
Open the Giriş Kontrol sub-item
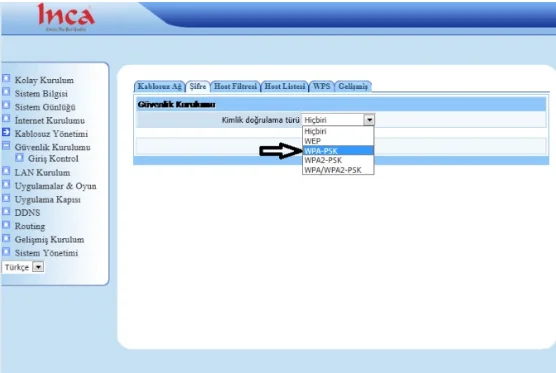(x=53, y=159)
